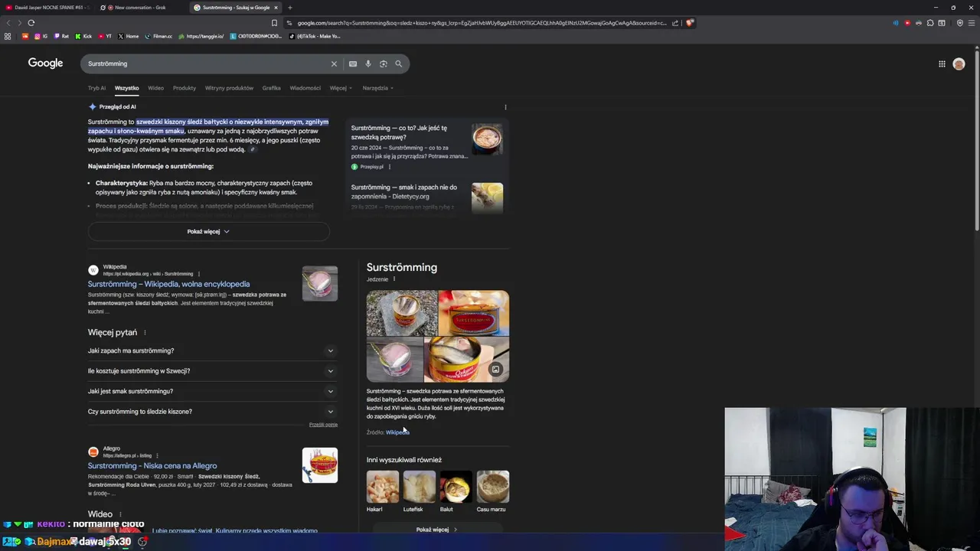Switch to the Produkty search tab
This screenshot has height=551, width=980.
coord(185,88)
